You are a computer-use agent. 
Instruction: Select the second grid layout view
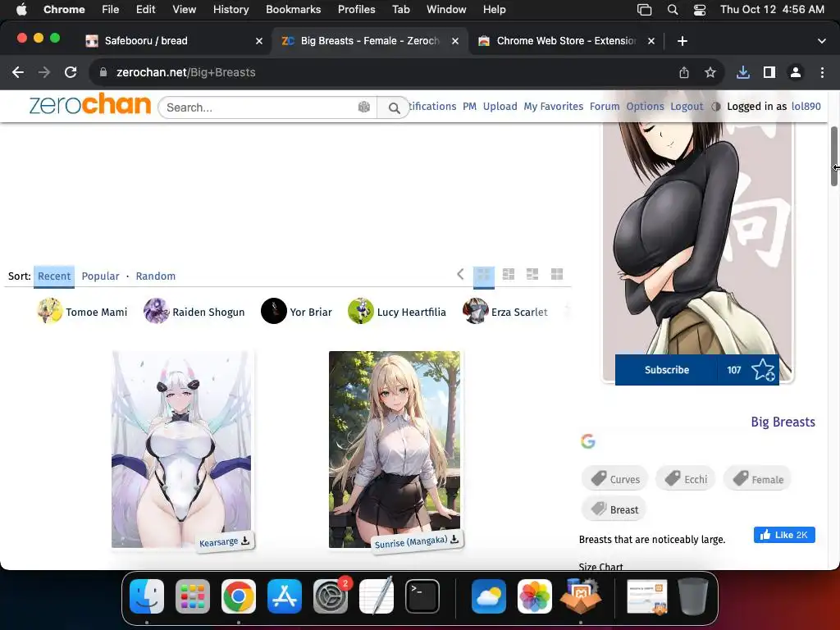509,274
